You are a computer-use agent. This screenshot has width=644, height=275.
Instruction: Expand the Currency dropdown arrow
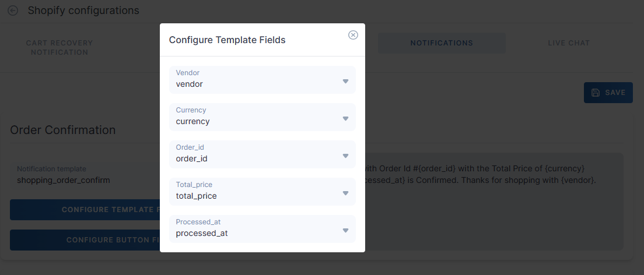tap(345, 118)
